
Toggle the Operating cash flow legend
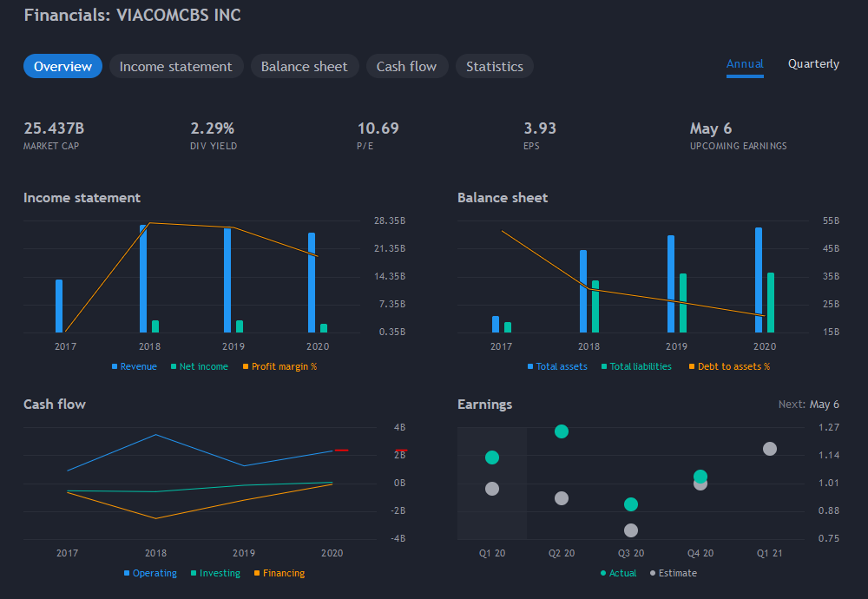pos(150,573)
